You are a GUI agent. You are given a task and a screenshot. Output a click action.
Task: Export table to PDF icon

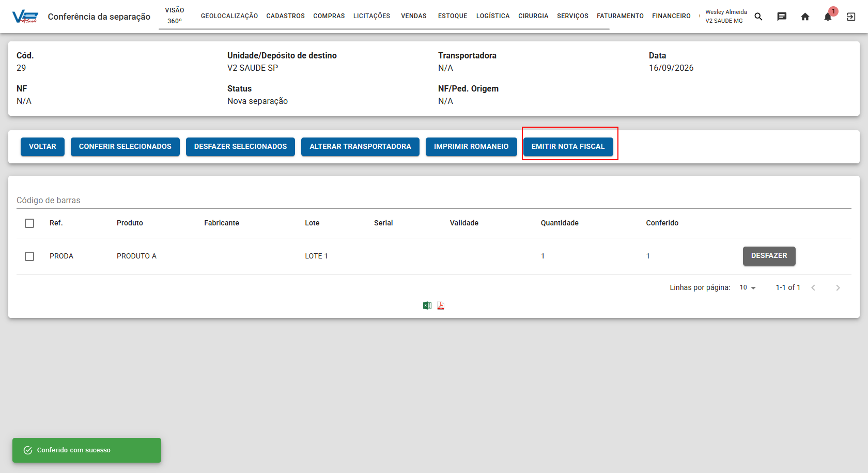[441, 306]
